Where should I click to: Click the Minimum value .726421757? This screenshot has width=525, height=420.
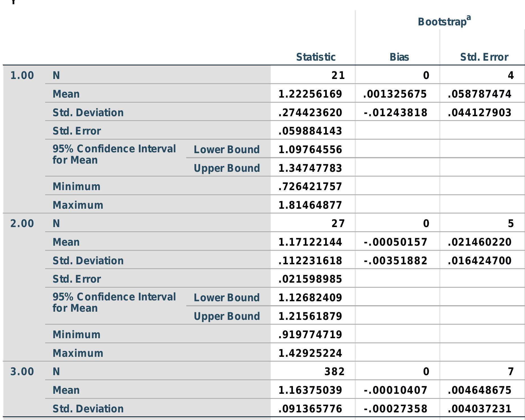click(x=310, y=187)
